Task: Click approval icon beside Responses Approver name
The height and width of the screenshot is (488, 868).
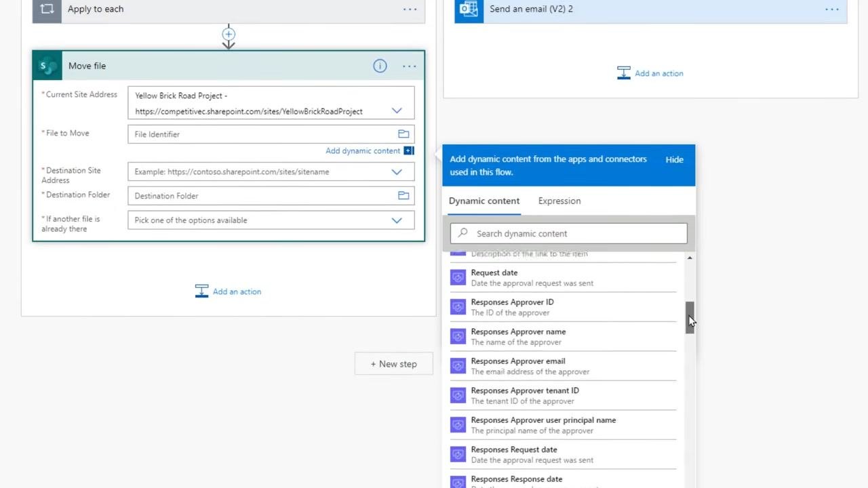Action: pyautogui.click(x=458, y=336)
